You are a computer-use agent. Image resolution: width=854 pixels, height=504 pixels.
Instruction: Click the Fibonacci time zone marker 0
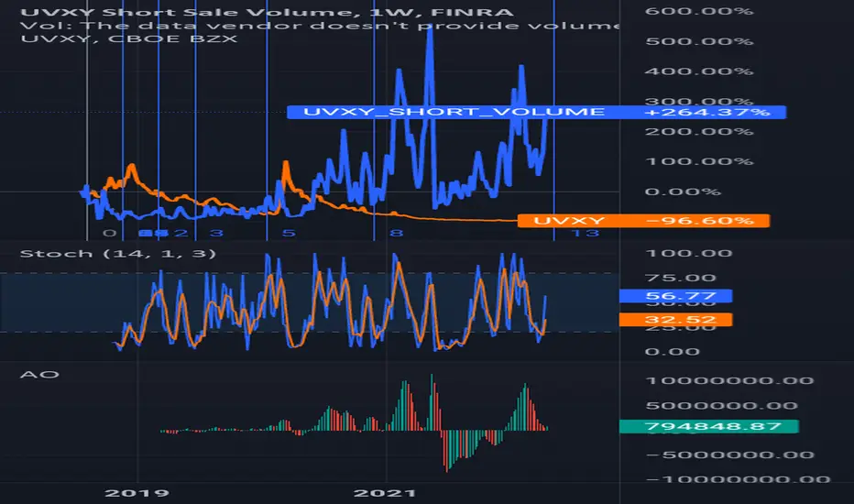(x=109, y=233)
